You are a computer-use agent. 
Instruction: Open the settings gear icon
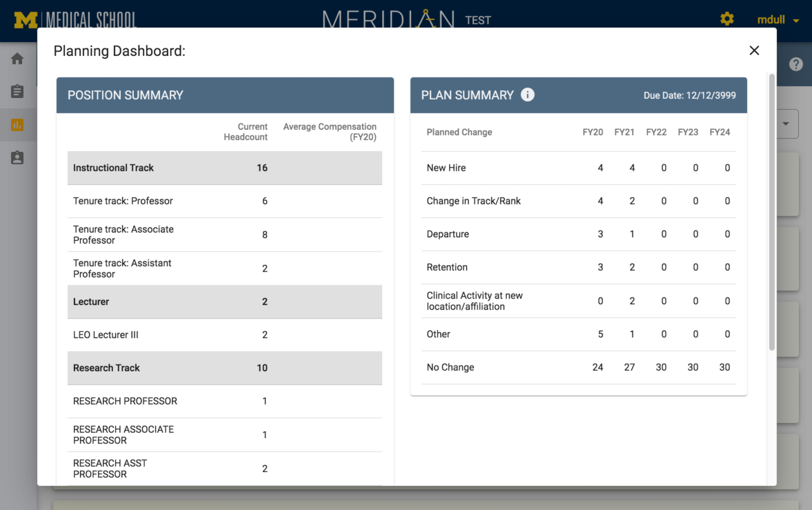[x=727, y=20]
